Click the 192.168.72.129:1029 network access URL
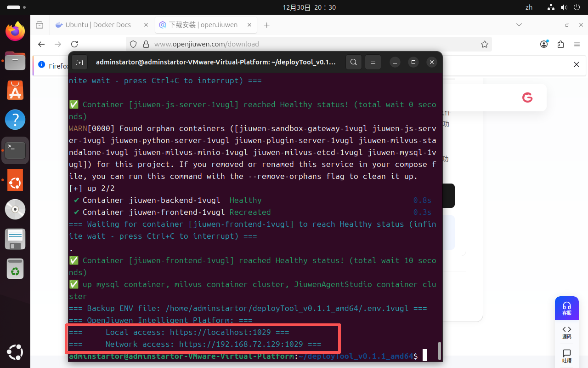588x368 pixels. (241, 344)
